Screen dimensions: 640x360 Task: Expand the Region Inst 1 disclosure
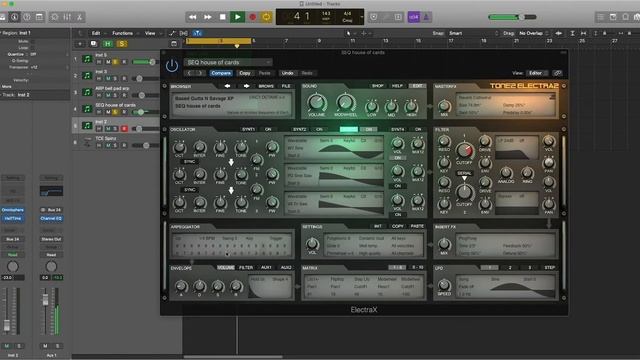coord(1,33)
